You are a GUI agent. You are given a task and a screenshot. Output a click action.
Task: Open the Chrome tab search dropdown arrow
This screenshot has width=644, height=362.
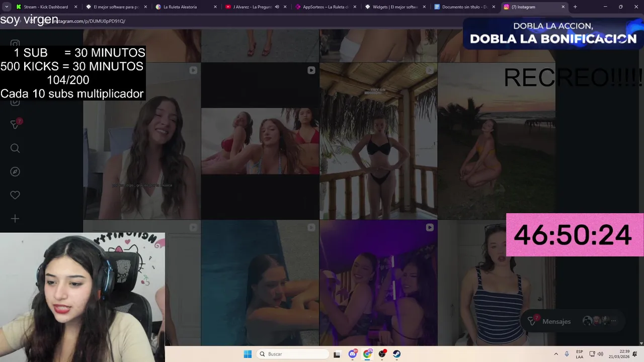coord(7,7)
